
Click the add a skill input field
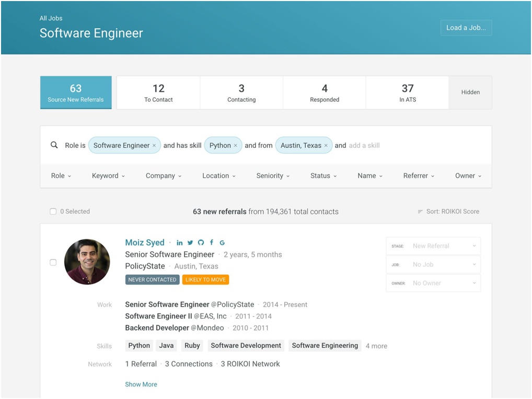click(364, 146)
